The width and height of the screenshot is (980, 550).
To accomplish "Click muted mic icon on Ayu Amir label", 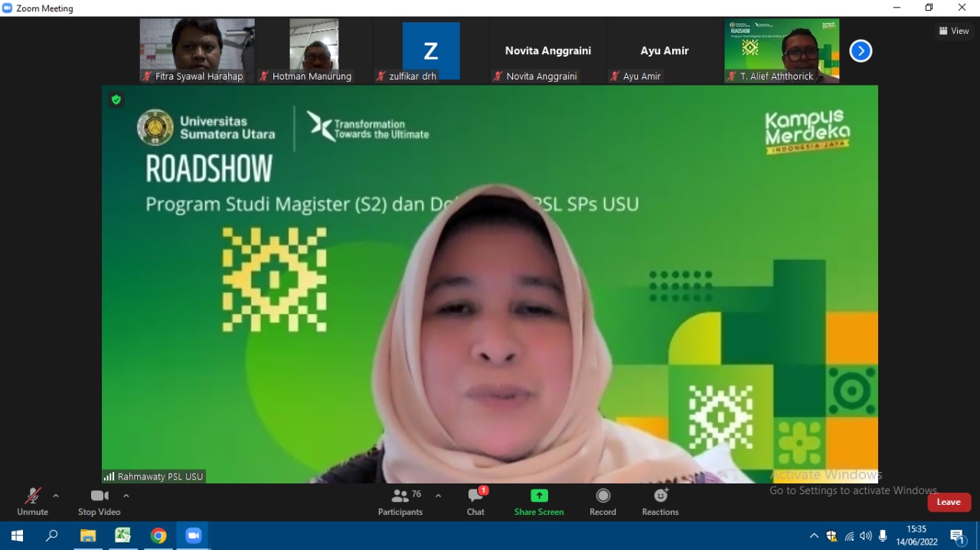I will pos(615,76).
